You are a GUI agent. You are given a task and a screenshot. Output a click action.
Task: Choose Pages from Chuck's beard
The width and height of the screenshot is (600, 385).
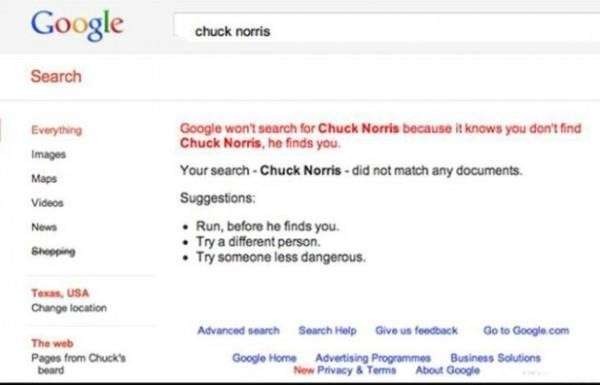(78, 364)
